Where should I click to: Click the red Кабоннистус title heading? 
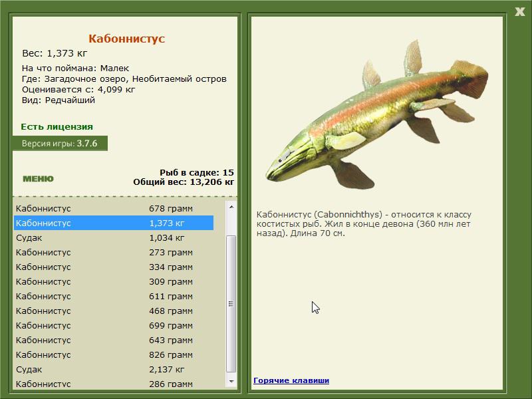coord(126,39)
